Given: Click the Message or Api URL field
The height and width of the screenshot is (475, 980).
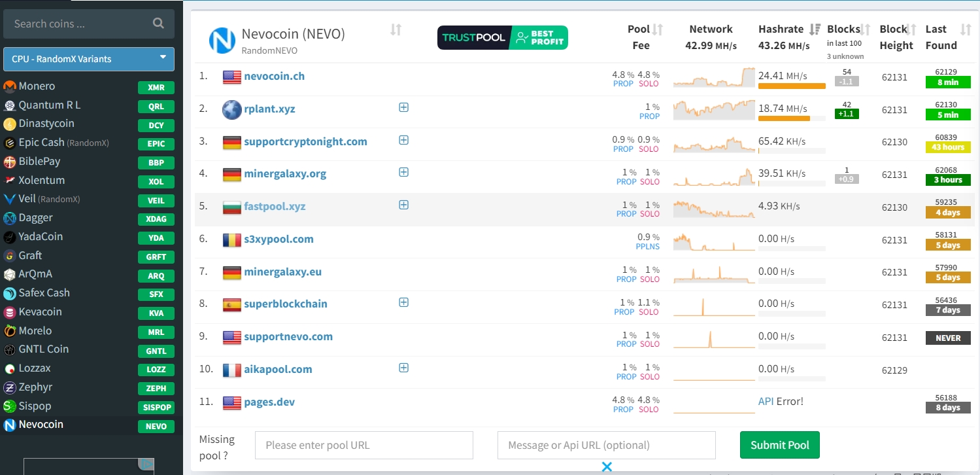Looking at the screenshot, I should pyautogui.click(x=606, y=445).
